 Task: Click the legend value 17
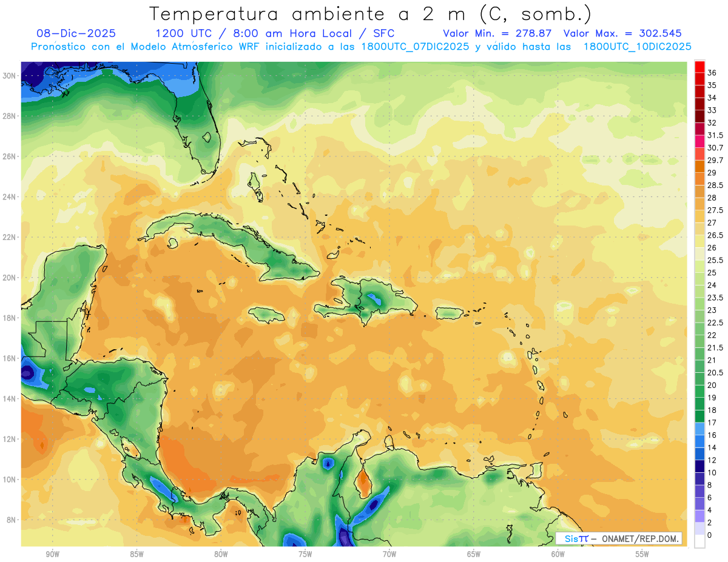tap(712, 423)
